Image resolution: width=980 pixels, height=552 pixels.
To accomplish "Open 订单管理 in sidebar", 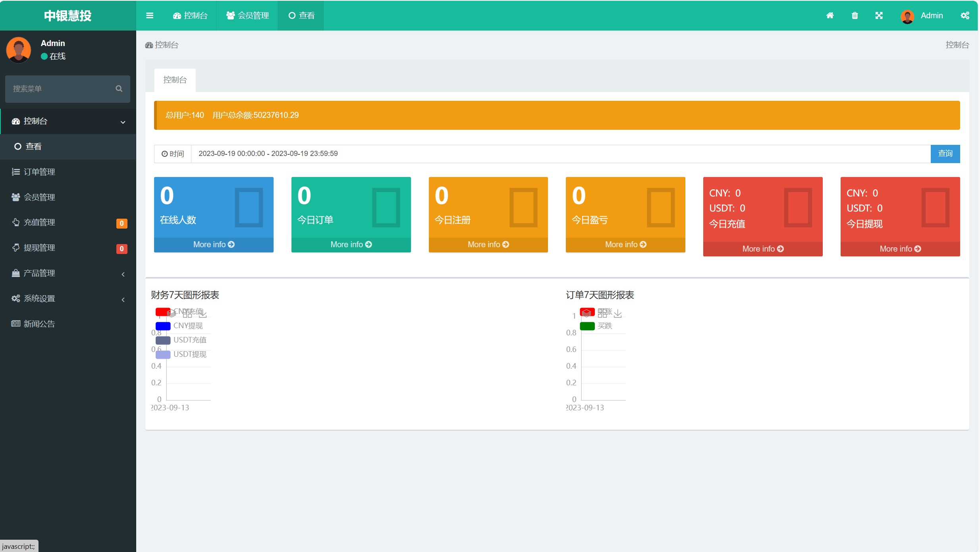I will tap(39, 172).
